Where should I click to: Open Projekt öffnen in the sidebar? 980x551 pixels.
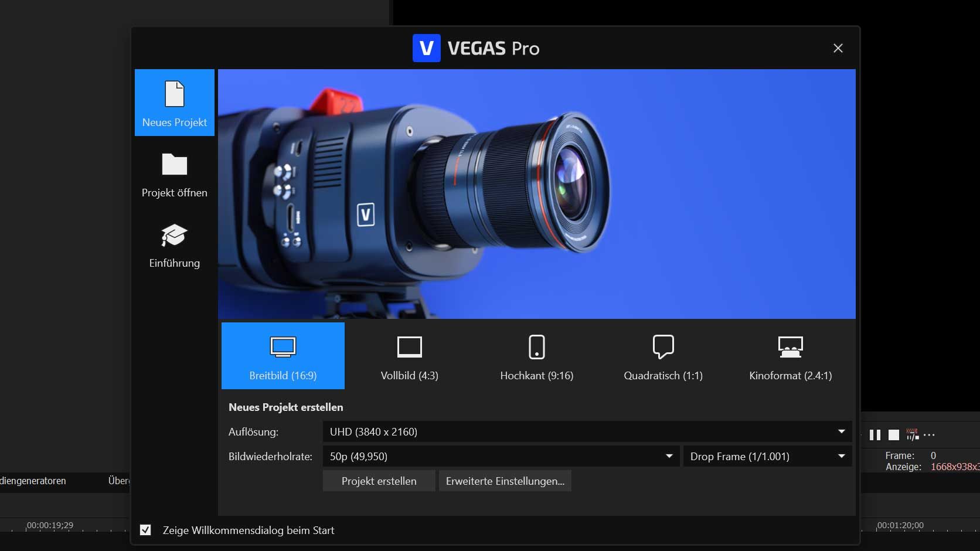pos(174,175)
